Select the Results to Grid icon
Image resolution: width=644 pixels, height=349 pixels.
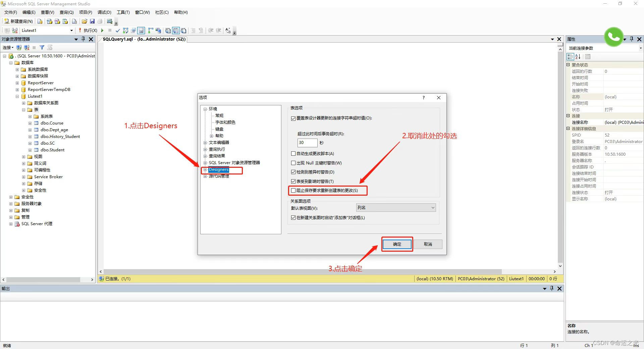[x=176, y=31]
